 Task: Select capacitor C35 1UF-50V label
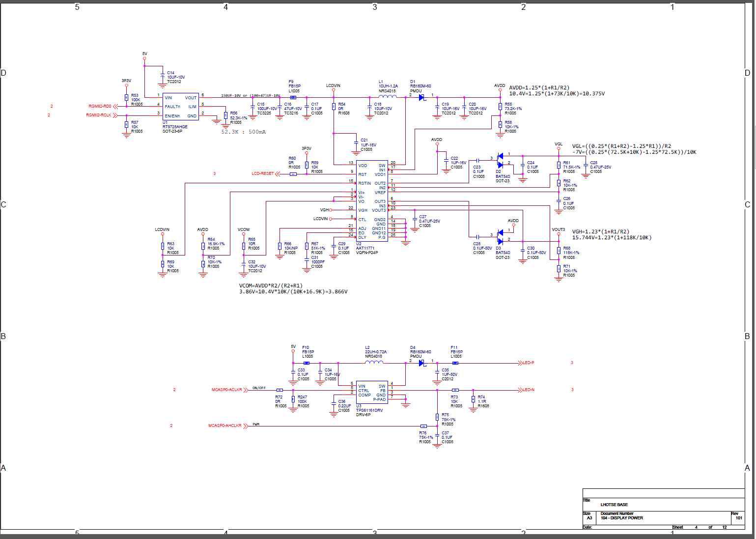click(x=450, y=374)
